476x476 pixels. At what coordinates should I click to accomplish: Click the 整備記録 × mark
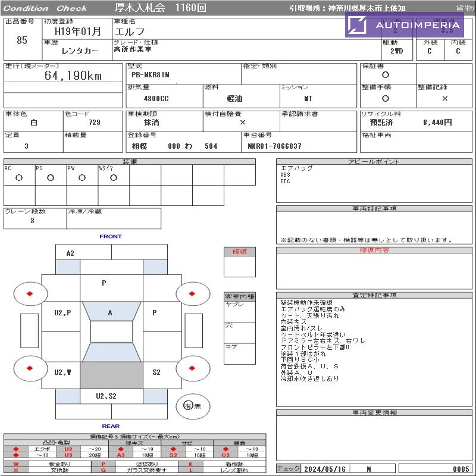coord(444,98)
